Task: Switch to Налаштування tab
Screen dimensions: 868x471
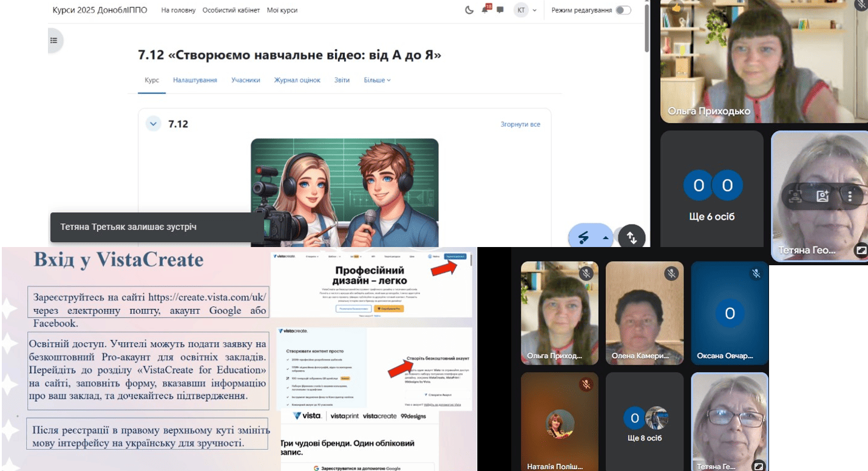Action: pyautogui.click(x=195, y=80)
